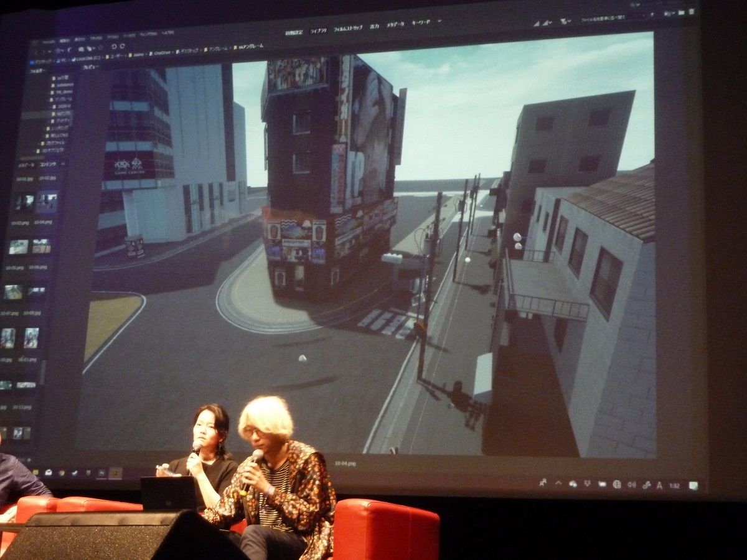Click asano in the path bar
747x560 pixels.
tap(138, 55)
